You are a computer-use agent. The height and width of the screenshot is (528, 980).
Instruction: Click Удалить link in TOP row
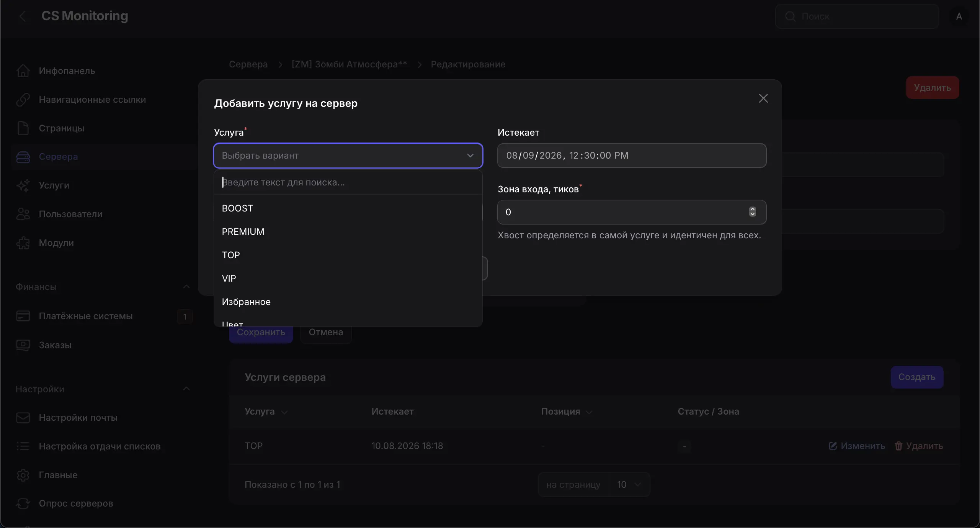(919, 446)
